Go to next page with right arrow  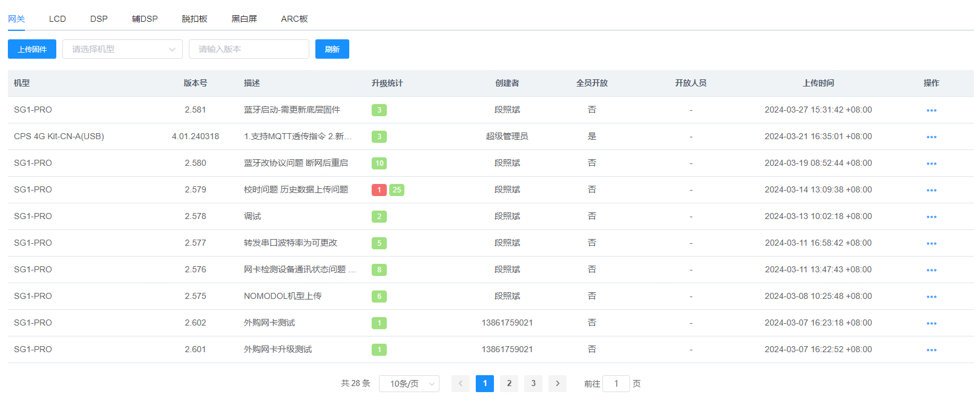[557, 384]
